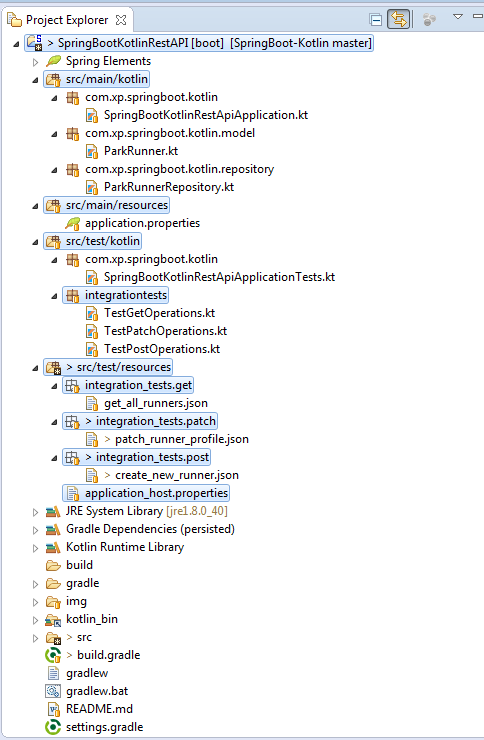Expand the Gradle Dependencies node

click(x=35, y=530)
